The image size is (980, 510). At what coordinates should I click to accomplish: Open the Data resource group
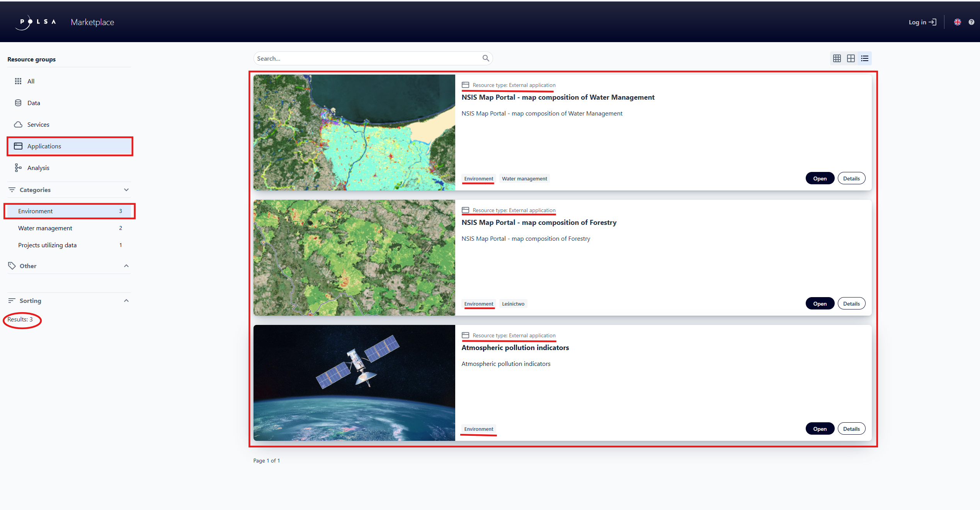click(x=34, y=103)
